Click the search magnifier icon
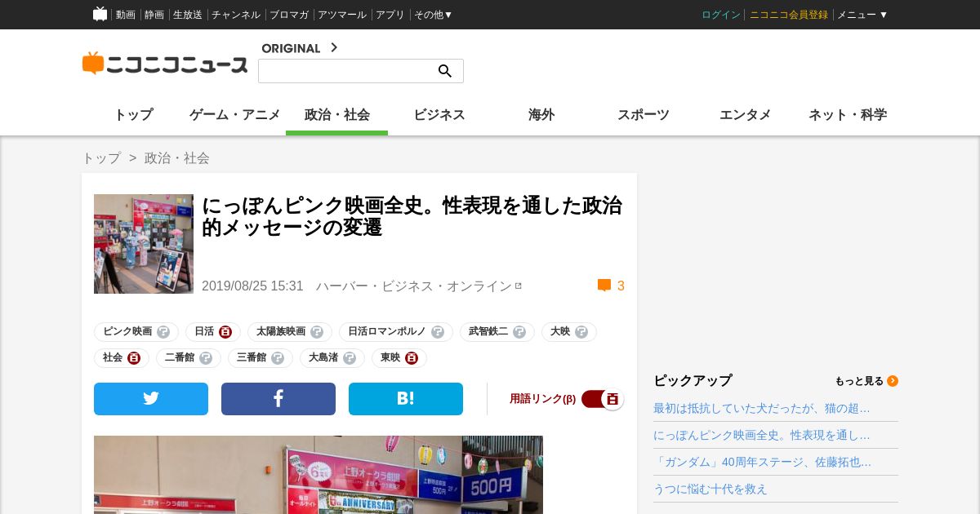Viewport: 980px width, 514px height. (445, 71)
